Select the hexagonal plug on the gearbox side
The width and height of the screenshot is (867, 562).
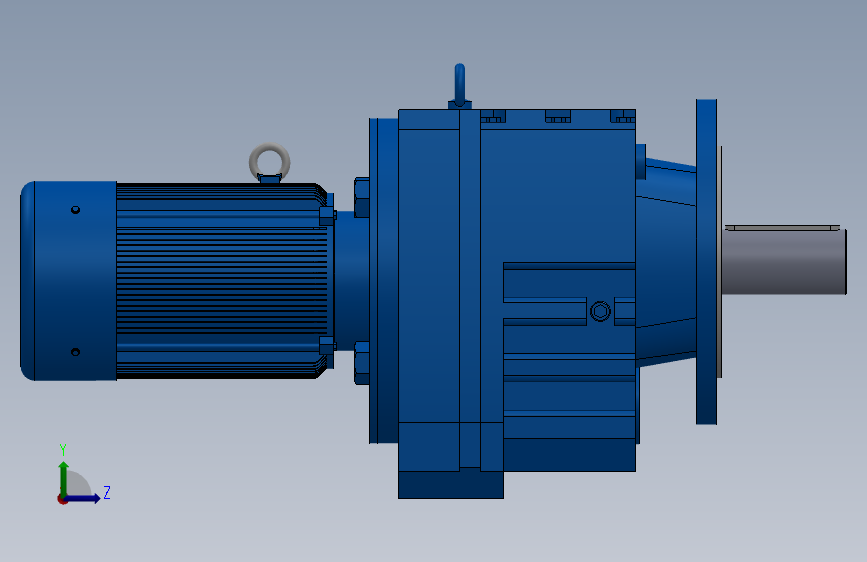[x=600, y=311]
